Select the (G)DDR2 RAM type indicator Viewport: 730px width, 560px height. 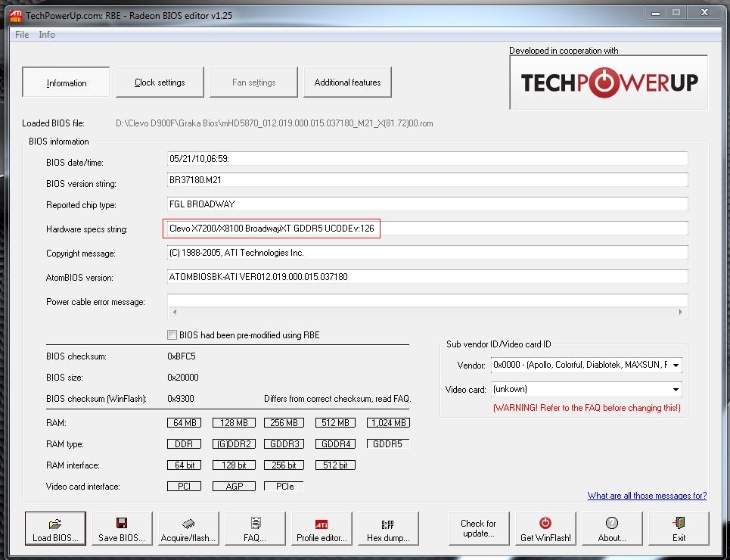coord(234,444)
